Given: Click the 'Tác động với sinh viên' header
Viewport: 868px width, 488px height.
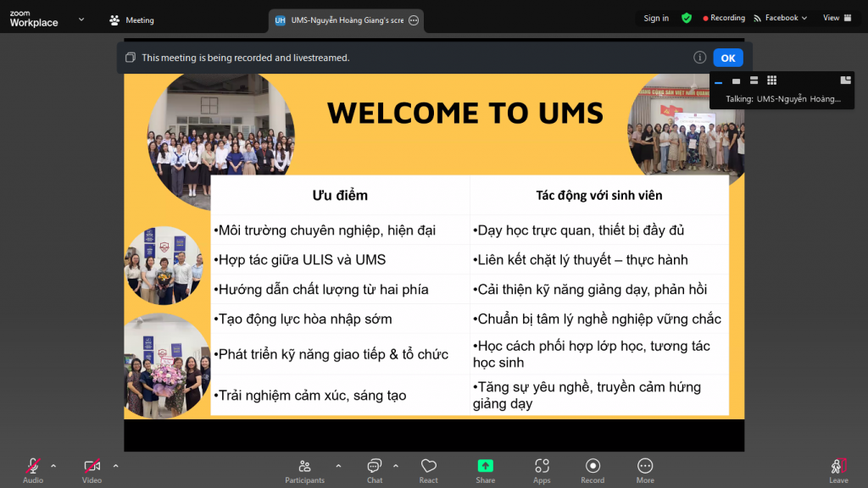Looking at the screenshot, I should [599, 196].
